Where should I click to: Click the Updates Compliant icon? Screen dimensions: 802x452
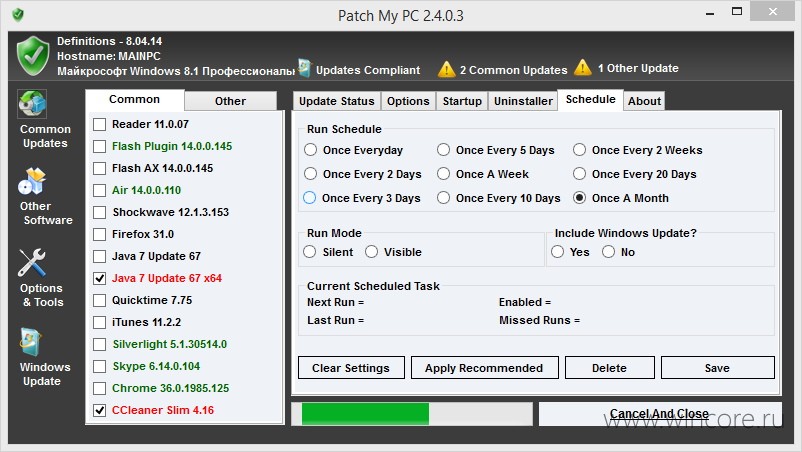[305, 69]
